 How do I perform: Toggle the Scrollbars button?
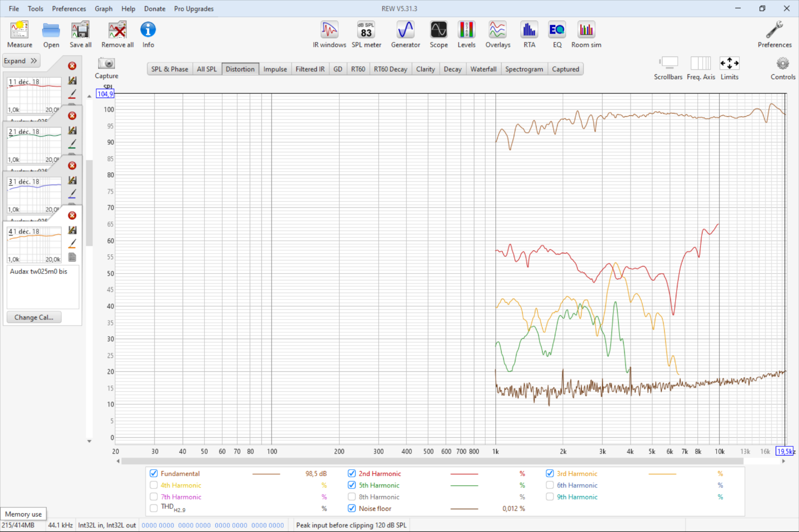click(668, 67)
